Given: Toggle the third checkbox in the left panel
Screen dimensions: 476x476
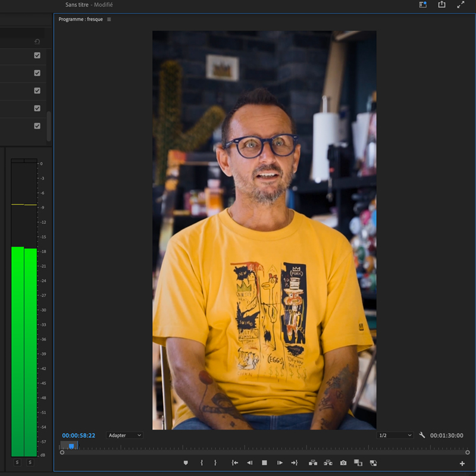Looking at the screenshot, I should point(37,90).
